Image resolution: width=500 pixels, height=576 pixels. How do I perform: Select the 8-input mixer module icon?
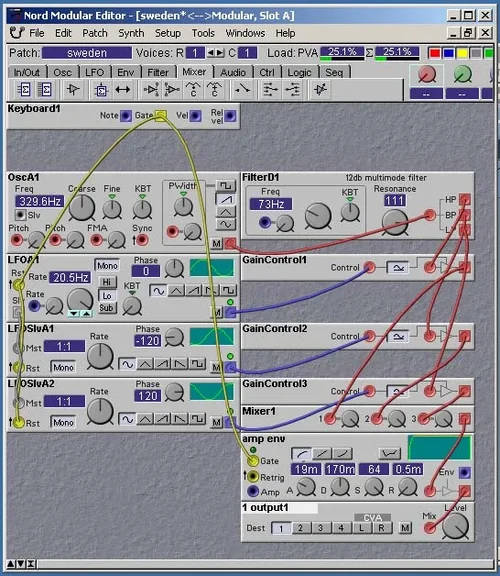pos(45,89)
